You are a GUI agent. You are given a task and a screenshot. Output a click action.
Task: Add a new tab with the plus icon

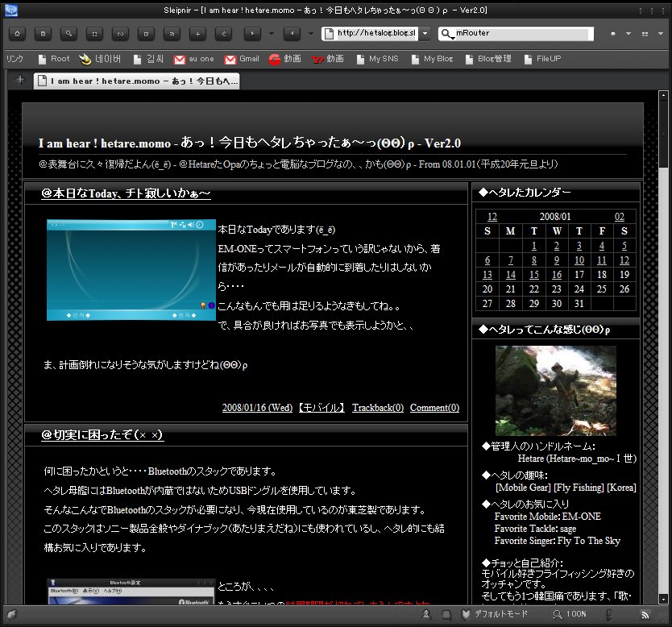(x=20, y=79)
